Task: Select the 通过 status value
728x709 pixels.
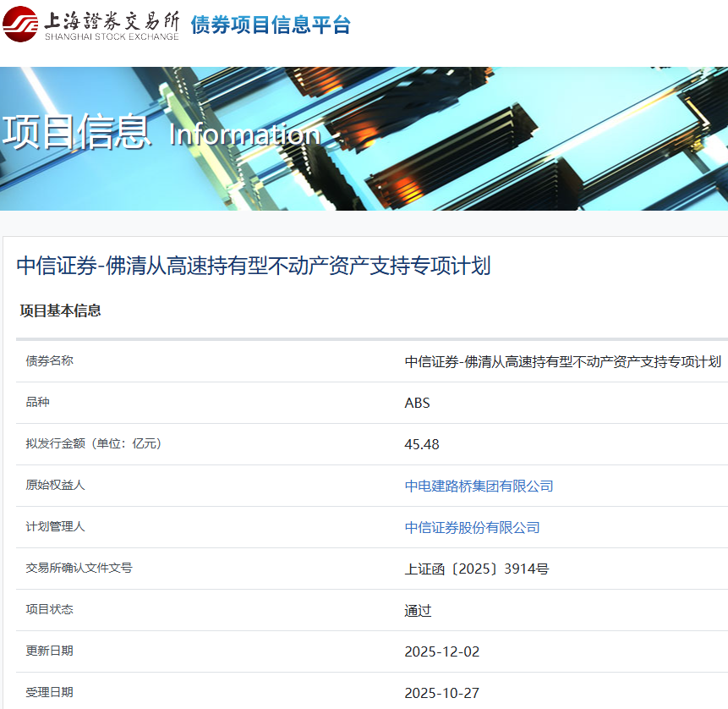Action: (x=418, y=611)
